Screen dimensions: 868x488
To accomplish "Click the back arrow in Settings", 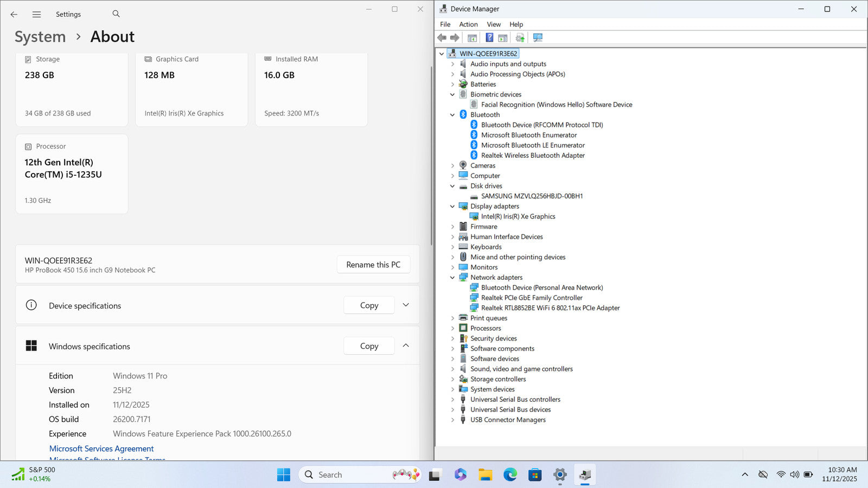I will coord(14,15).
